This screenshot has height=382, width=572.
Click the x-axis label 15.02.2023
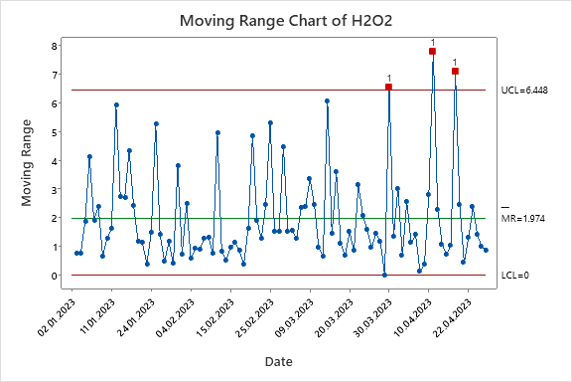214,317
